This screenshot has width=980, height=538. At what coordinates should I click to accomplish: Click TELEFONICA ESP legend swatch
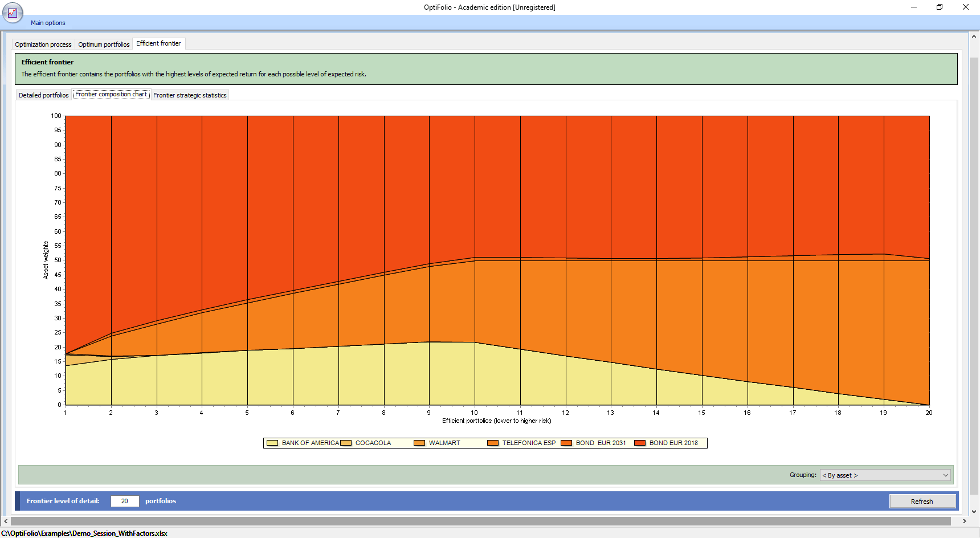point(493,443)
